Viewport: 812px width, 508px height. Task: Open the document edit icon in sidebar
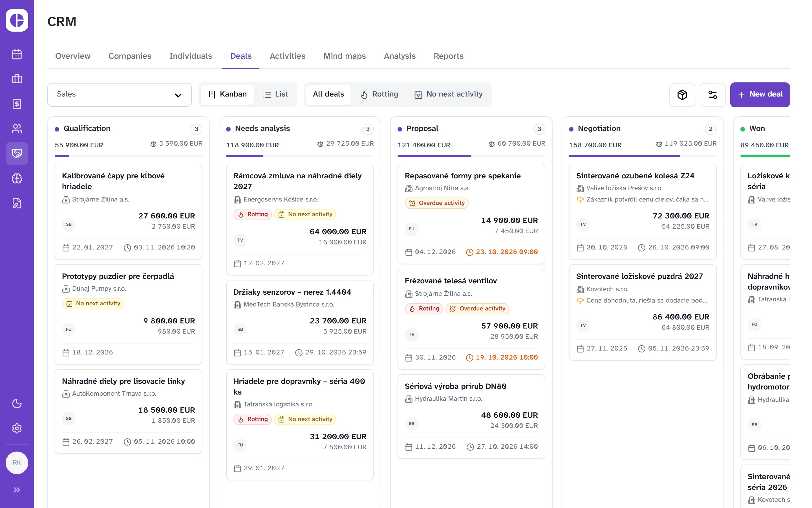17,203
